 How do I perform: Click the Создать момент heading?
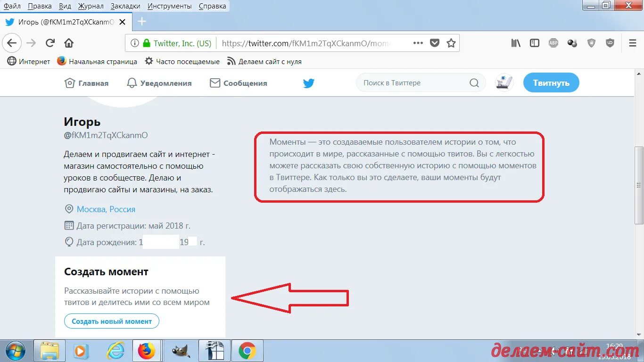pos(107,272)
